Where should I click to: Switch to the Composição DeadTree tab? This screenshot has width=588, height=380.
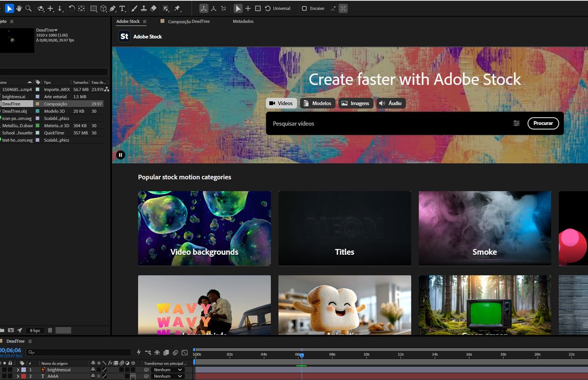pyautogui.click(x=189, y=22)
